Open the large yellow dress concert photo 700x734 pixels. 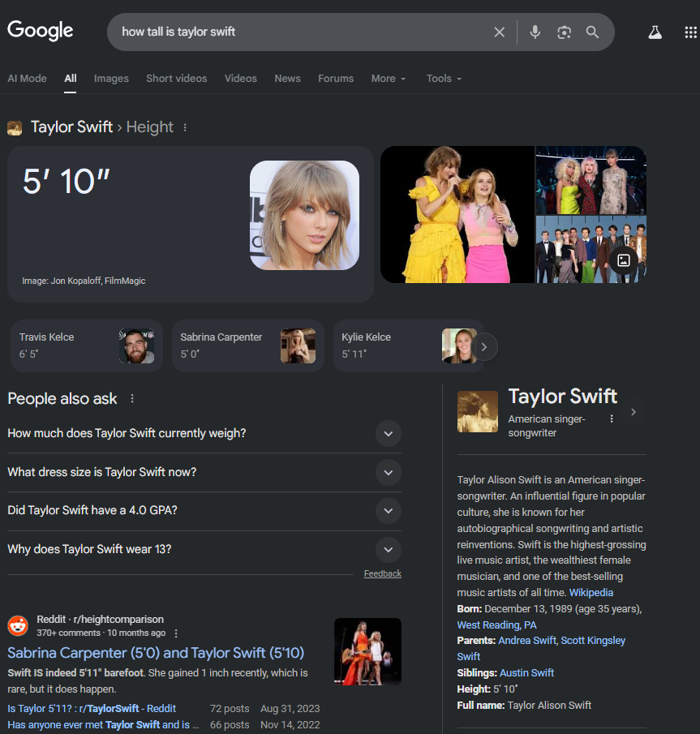pyautogui.click(x=457, y=214)
